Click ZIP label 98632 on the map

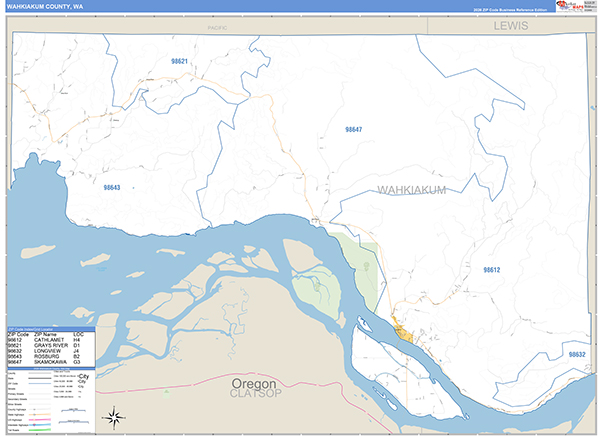(577, 354)
